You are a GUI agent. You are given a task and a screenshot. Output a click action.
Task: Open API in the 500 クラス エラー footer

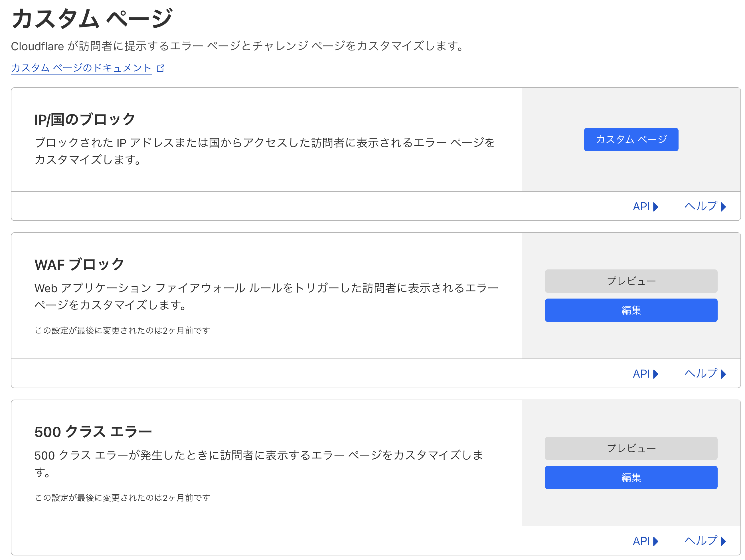coord(645,541)
